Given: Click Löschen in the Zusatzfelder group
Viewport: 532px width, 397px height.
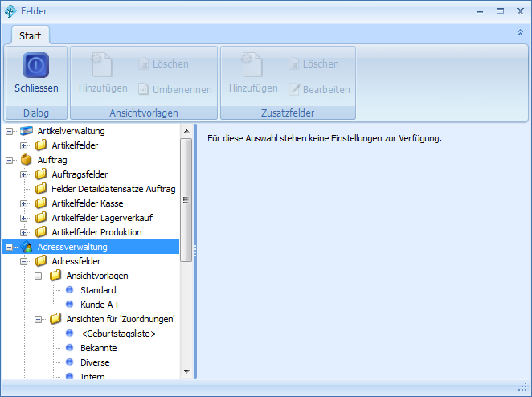Looking at the screenshot, I should (314, 63).
